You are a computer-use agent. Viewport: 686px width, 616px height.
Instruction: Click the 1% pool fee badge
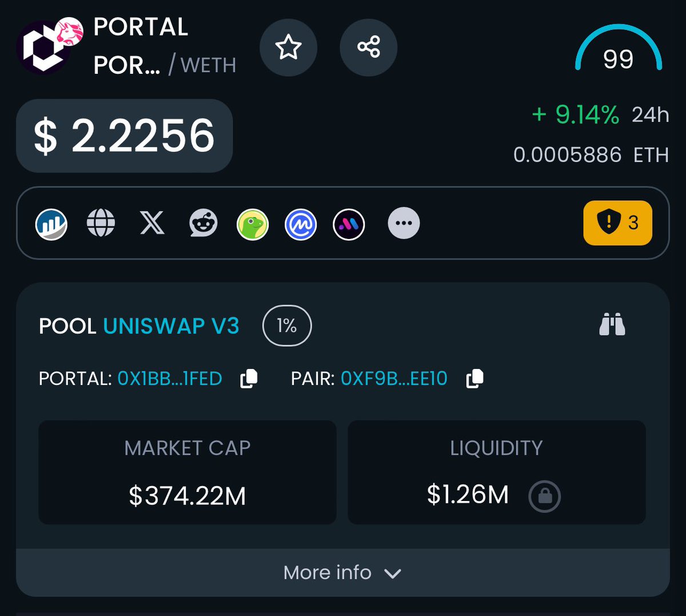[x=287, y=326]
